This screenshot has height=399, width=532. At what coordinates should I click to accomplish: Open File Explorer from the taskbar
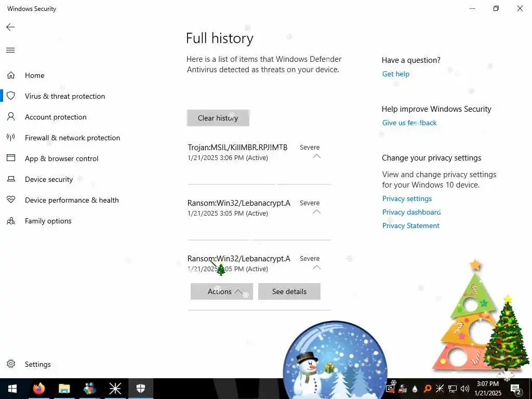click(x=64, y=389)
